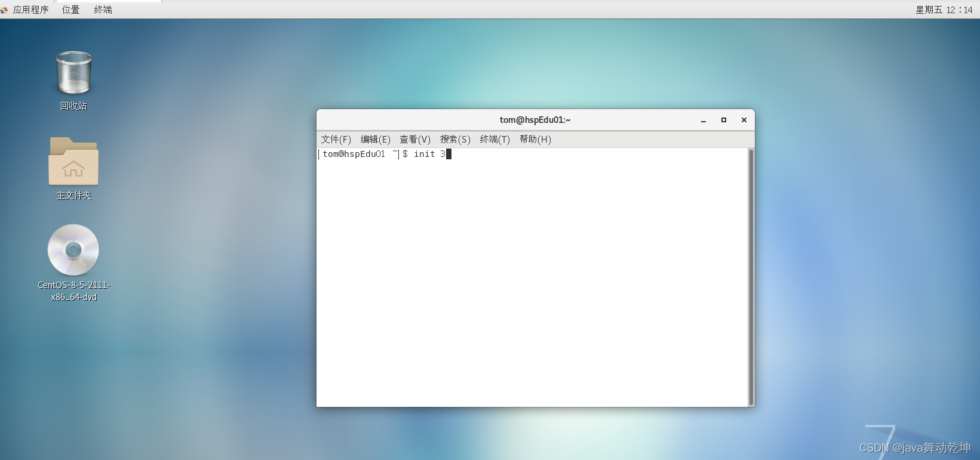Click the applications icon beside 应用程序
The width and height of the screenshot is (980, 460).
(5, 10)
